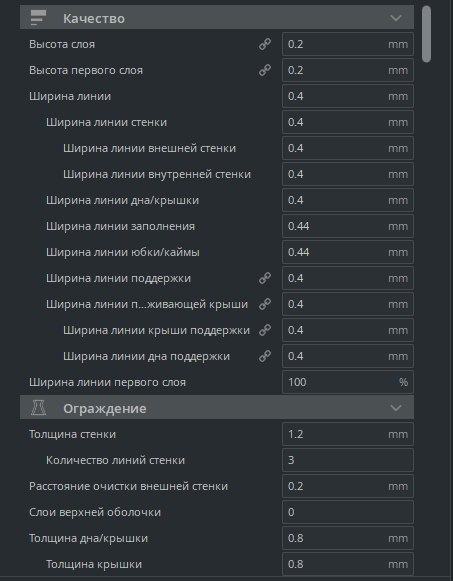Edit the Ширина линии внутренней стенки field
This screenshot has width=453, height=581.
tap(348, 174)
